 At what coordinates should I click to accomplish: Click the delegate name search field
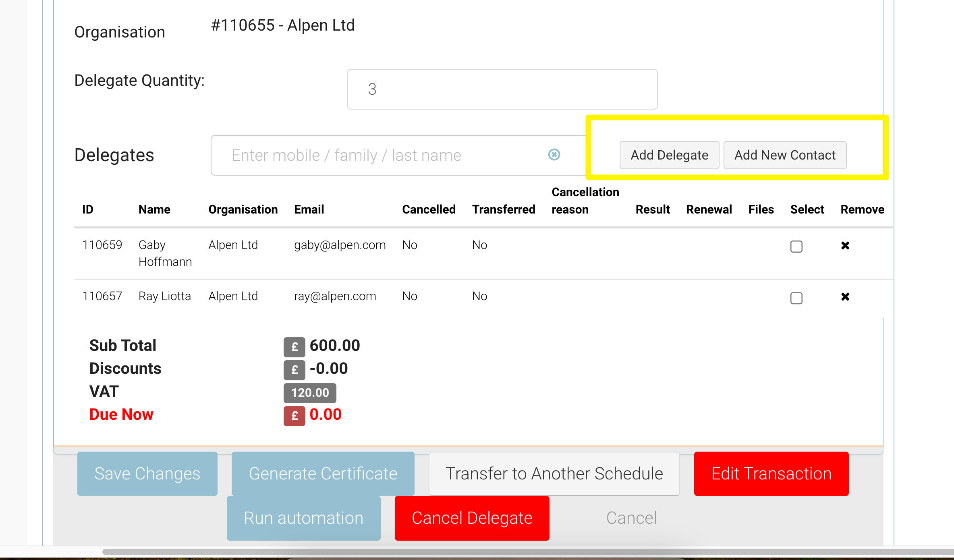click(379, 156)
